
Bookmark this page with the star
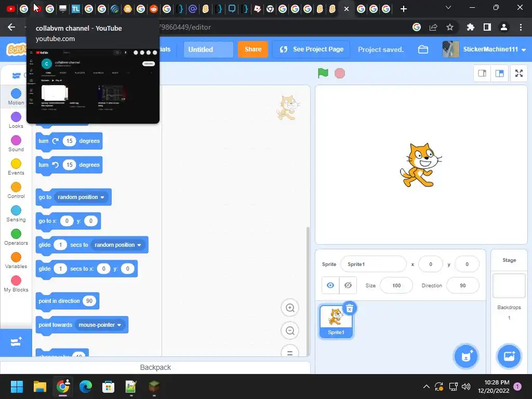pos(450,27)
